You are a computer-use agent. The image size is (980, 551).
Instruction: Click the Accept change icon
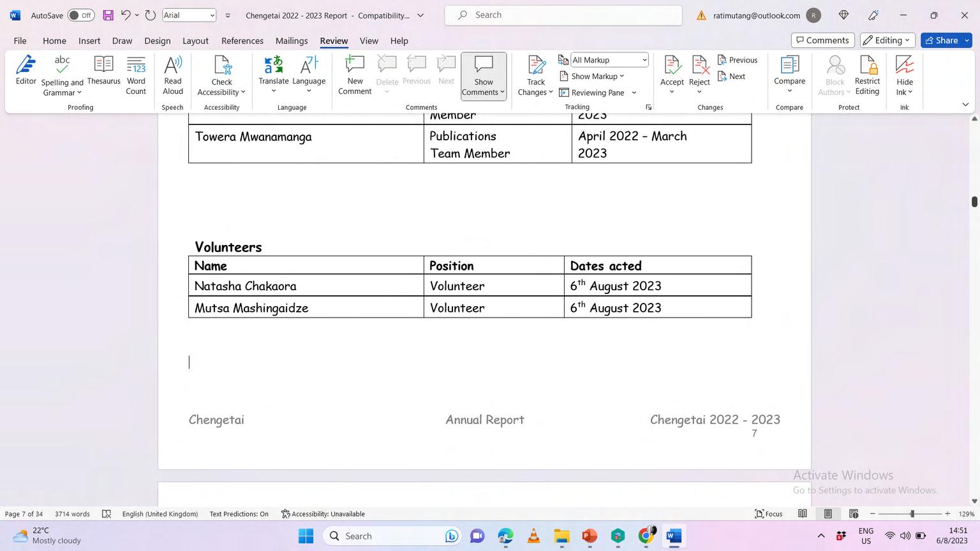[672, 65]
